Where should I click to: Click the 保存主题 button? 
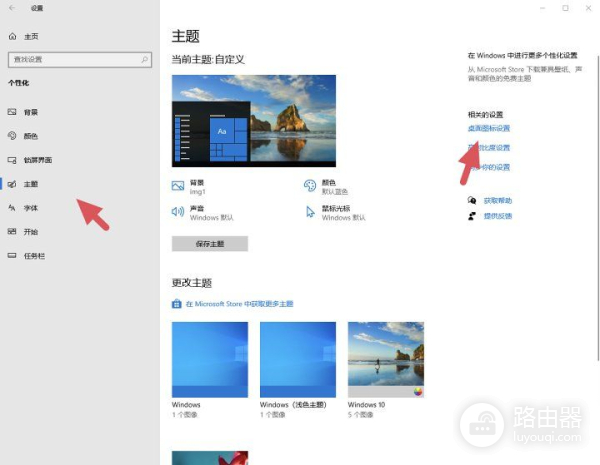[x=210, y=244]
